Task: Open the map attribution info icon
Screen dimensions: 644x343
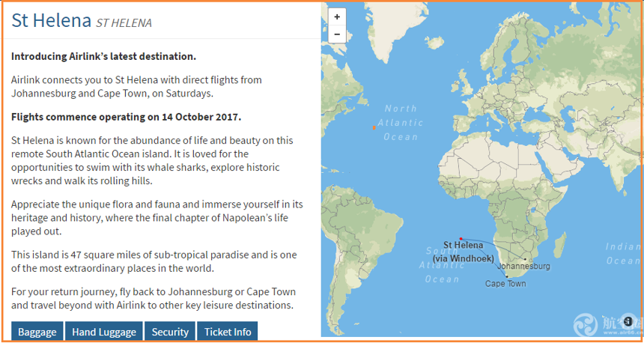Action: point(628,321)
